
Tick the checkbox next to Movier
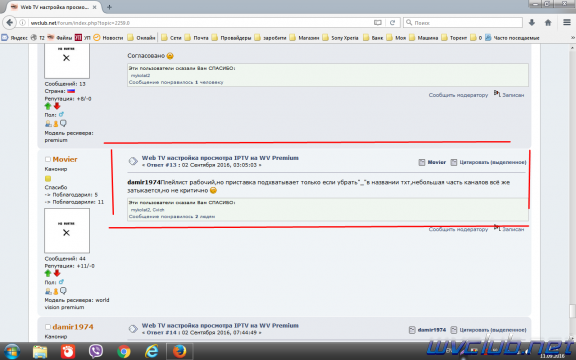48,159
